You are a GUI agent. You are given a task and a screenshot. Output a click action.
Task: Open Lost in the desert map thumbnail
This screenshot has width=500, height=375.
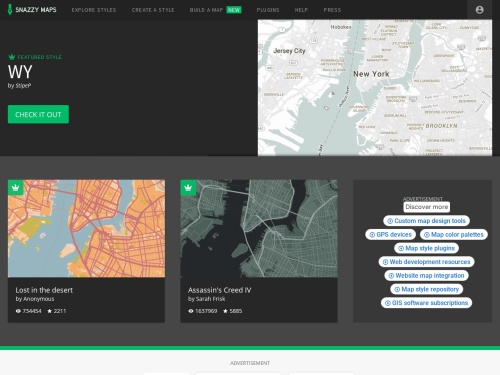(86, 229)
